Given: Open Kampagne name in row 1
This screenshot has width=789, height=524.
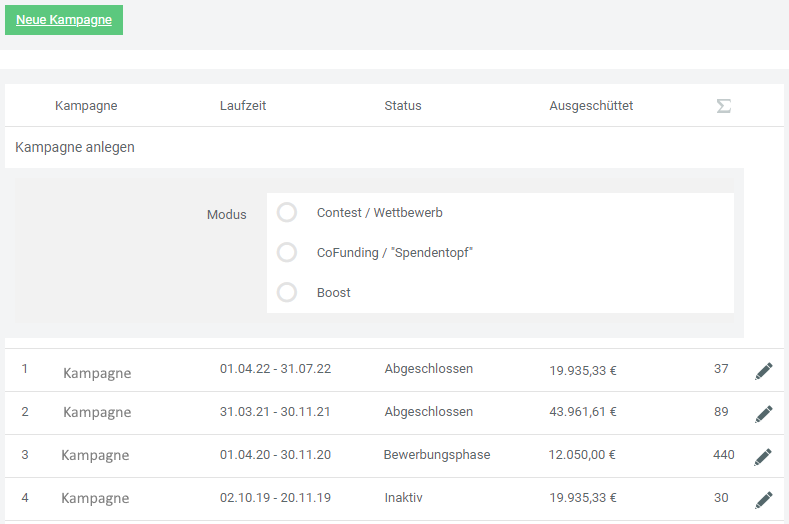Looking at the screenshot, I should (x=97, y=373).
